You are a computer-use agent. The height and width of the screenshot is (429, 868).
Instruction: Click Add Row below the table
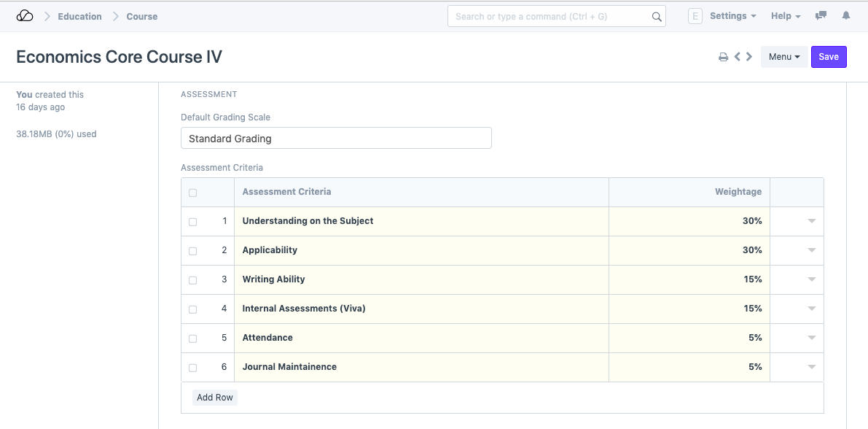coord(215,398)
